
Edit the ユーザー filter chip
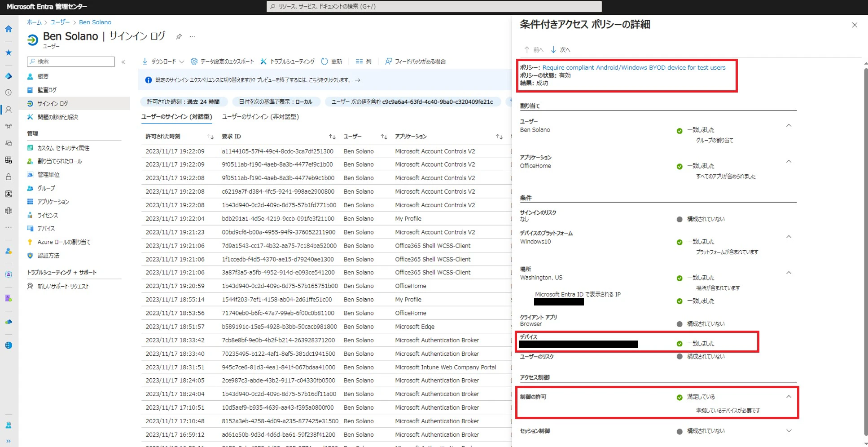click(412, 102)
